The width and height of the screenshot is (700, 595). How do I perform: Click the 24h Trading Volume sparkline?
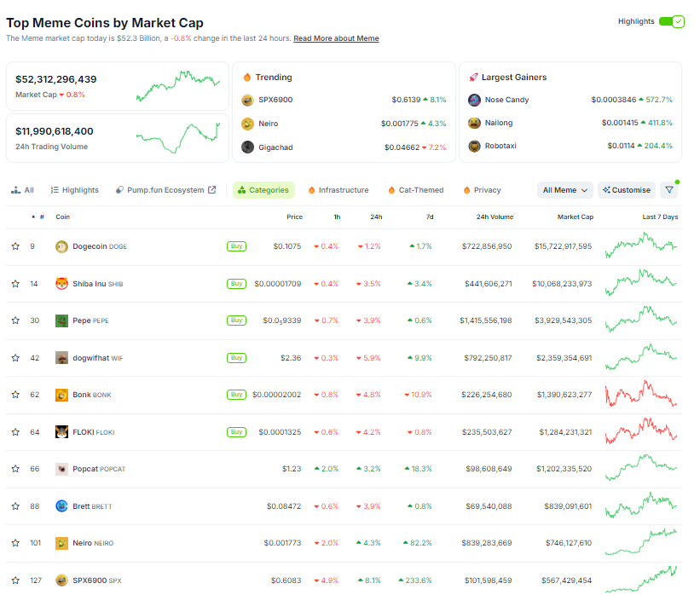point(178,138)
